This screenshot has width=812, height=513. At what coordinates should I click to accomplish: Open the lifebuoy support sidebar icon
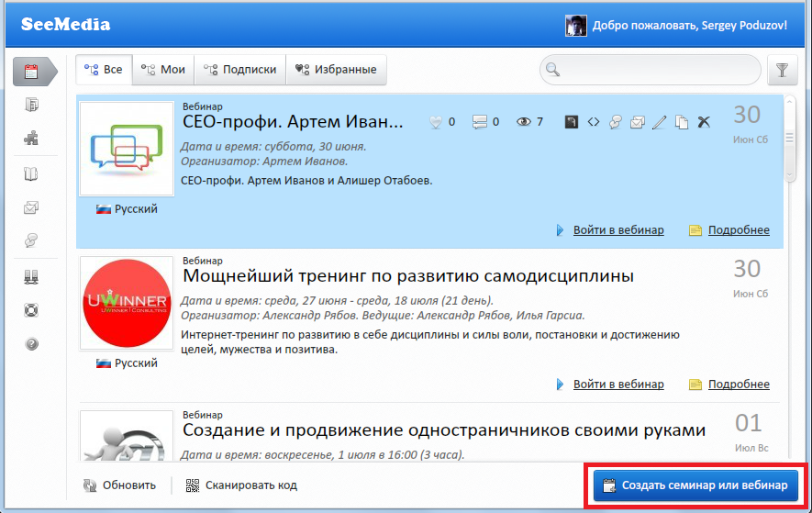point(31,310)
